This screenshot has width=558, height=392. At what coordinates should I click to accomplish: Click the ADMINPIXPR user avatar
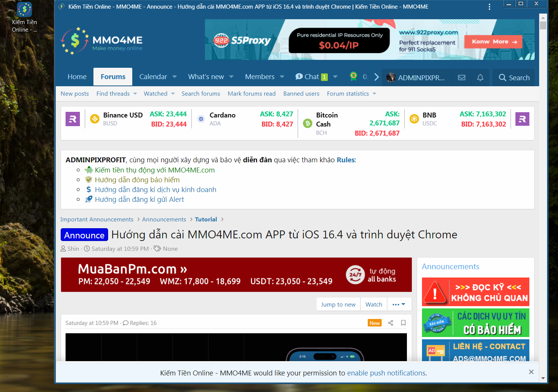(x=391, y=78)
